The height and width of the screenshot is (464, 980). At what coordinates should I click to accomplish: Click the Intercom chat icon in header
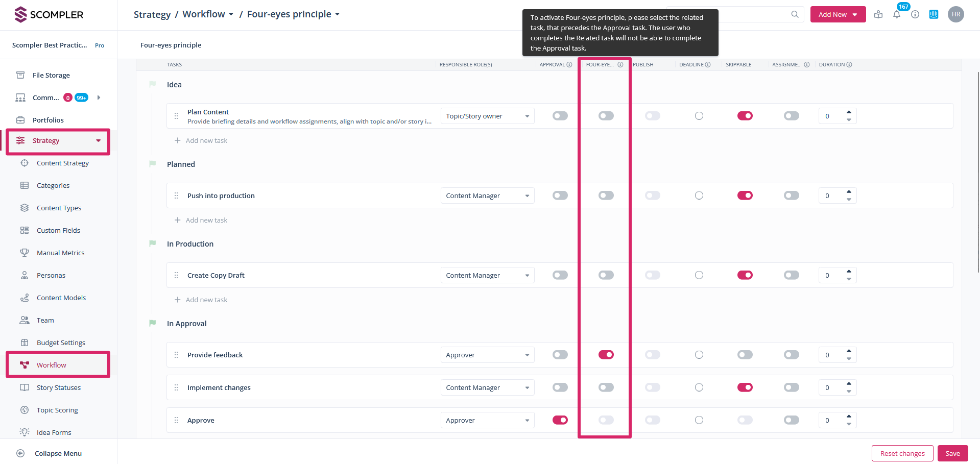coord(934,15)
